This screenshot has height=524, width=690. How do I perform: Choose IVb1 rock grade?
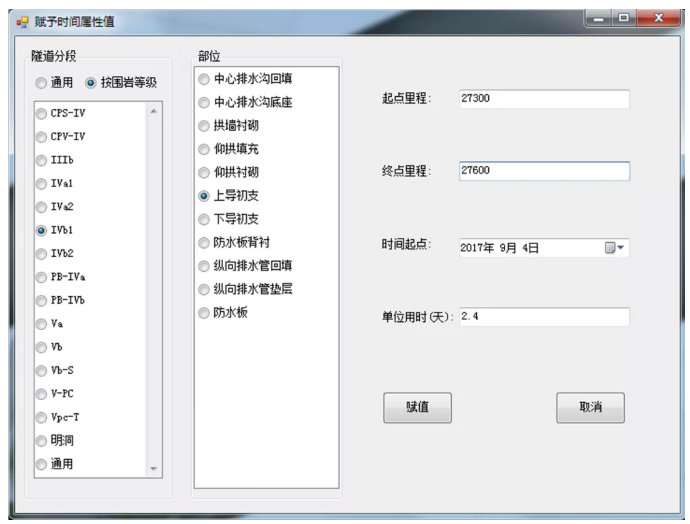(x=41, y=230)
